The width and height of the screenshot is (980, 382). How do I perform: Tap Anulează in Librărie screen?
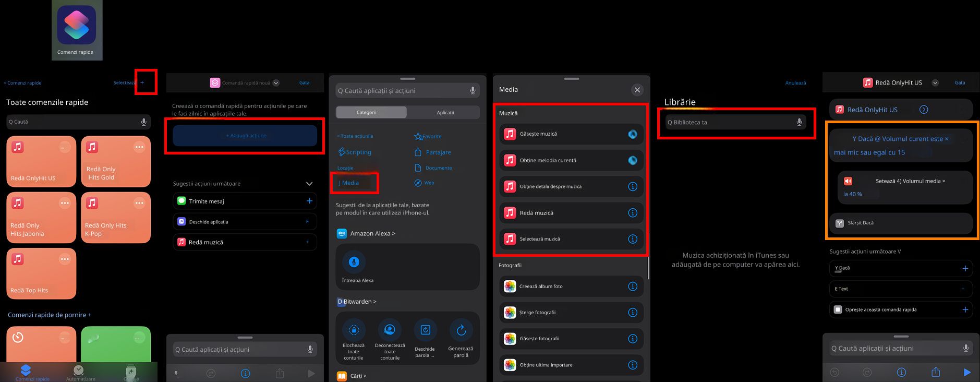coord(795,83)
